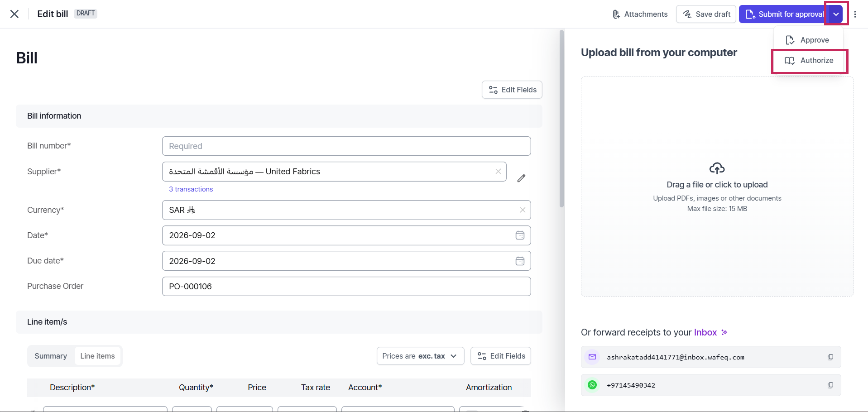
Task: Close the Edit bill page with the X icon
Action: point(14,14)
